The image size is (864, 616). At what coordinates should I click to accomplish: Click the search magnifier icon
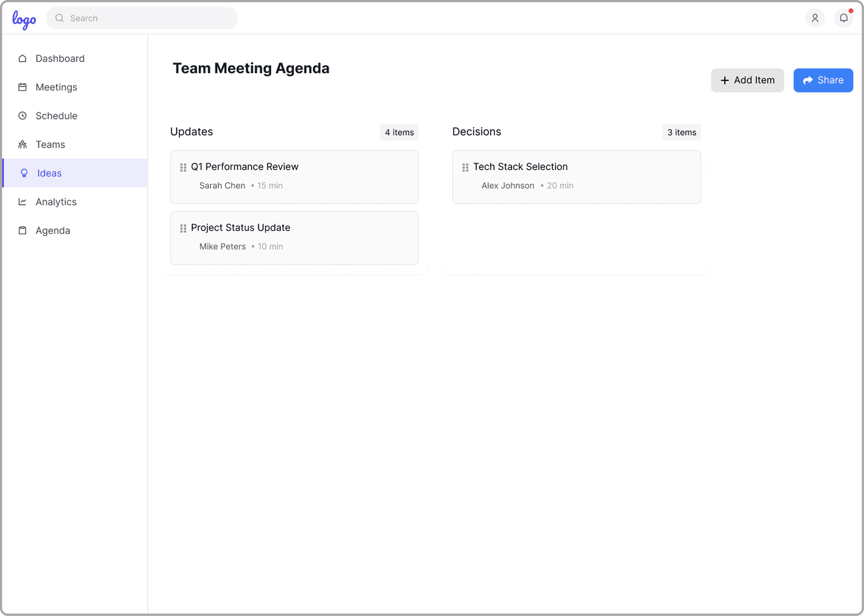click(59, 18)
